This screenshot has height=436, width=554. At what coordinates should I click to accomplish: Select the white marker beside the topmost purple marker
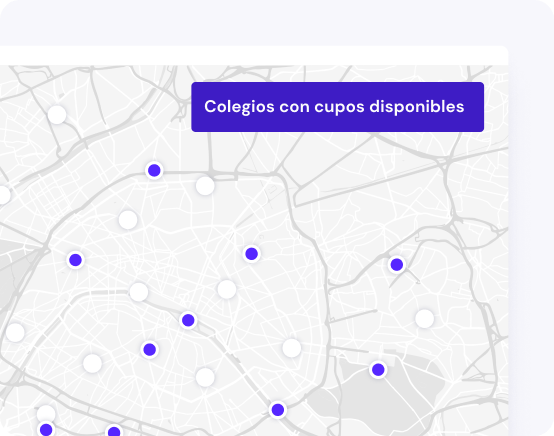coord(205,185)
